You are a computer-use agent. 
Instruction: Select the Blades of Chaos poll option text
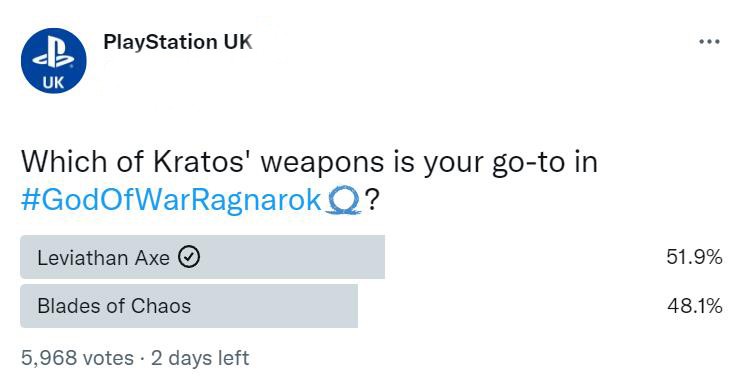114,306
